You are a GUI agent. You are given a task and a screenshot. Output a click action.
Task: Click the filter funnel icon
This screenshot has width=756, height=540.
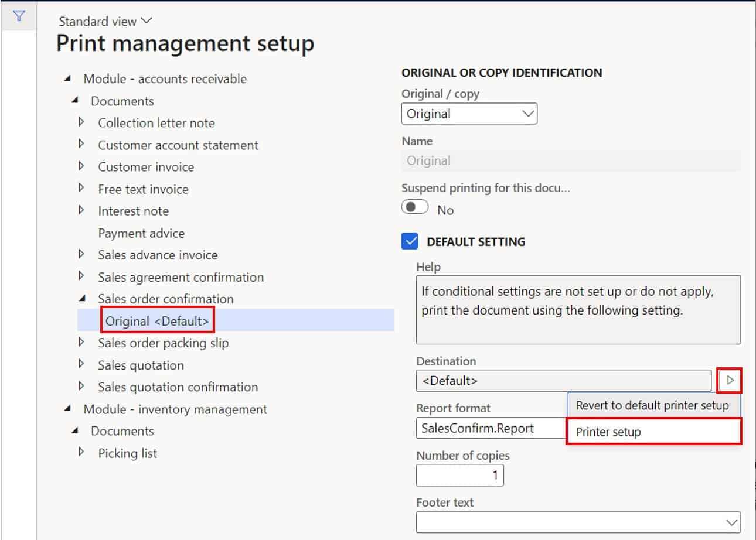click(19, 16)
